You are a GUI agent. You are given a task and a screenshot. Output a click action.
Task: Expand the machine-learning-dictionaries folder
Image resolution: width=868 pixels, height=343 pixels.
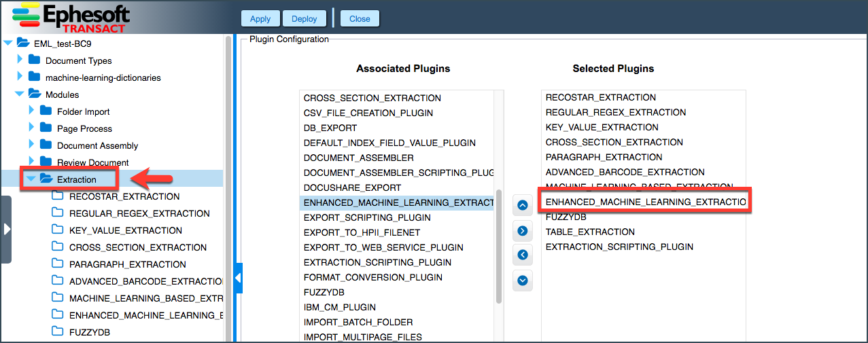[20, 77]
